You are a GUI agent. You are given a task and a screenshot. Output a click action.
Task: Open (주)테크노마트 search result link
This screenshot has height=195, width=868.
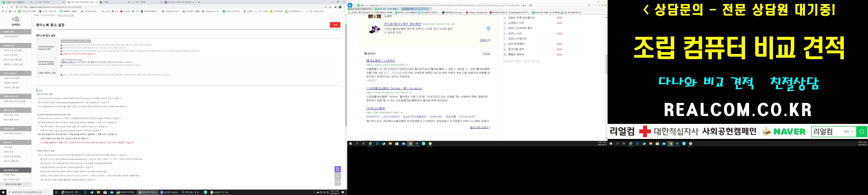click(375, 108)
